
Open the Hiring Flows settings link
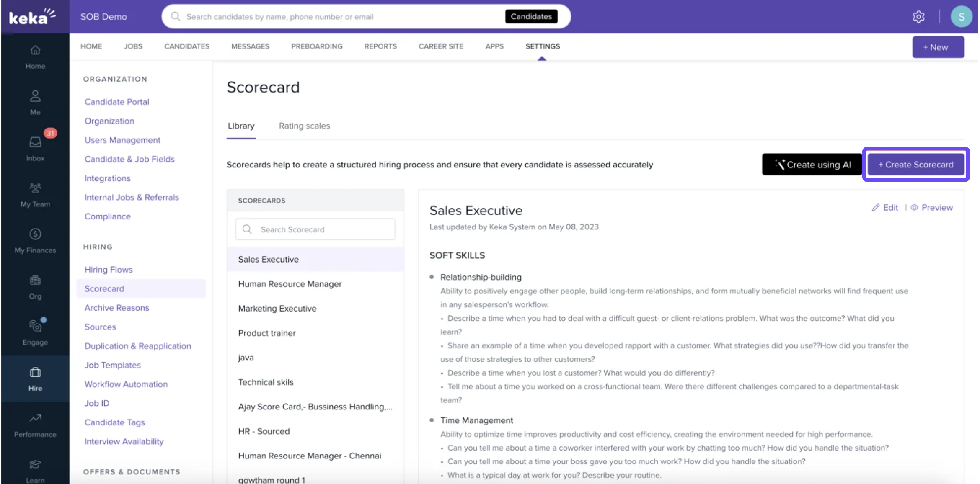(x=108, y=270)
